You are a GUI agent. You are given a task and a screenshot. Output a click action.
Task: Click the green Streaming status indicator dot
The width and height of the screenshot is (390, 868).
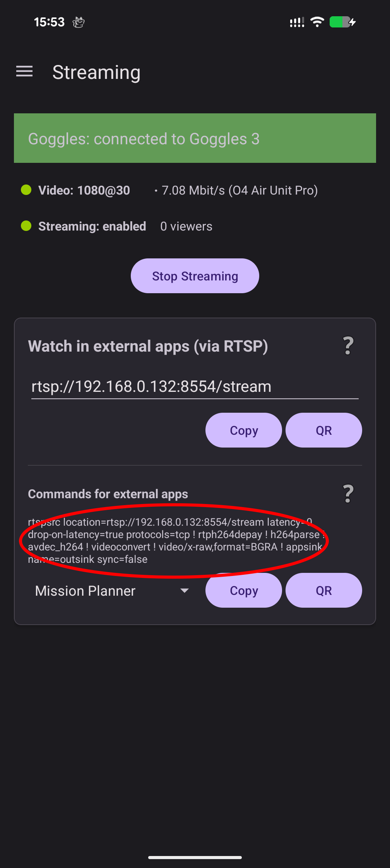[x=26, y=226]
